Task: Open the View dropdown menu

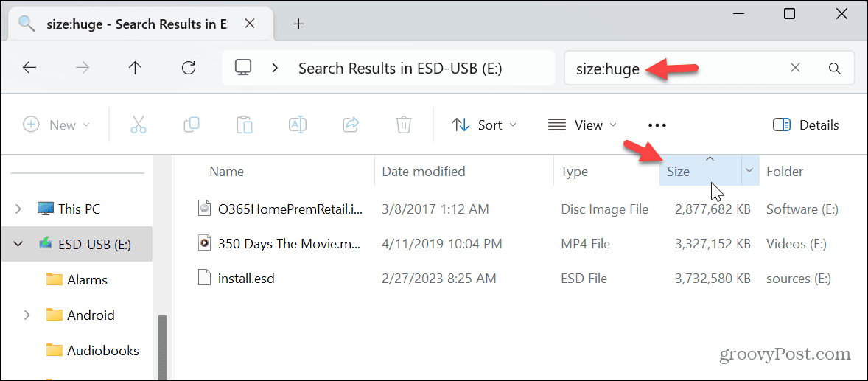Action: [582, 125]
